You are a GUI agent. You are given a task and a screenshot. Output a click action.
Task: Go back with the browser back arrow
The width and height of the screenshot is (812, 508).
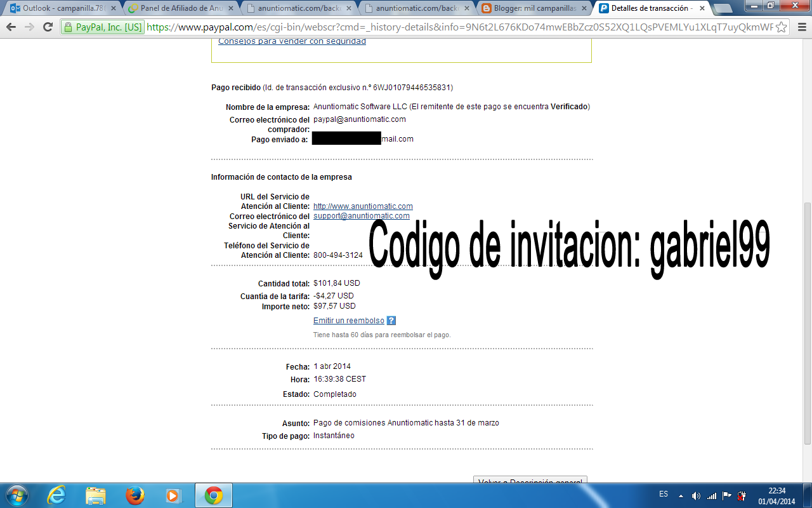pyautogui.click(x=11, y=27)
